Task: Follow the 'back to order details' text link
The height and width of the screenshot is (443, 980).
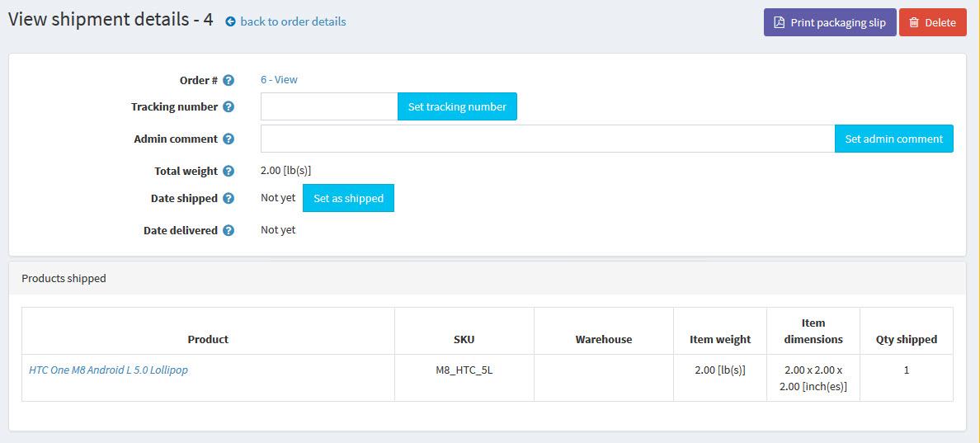Action: click(293, 22)
